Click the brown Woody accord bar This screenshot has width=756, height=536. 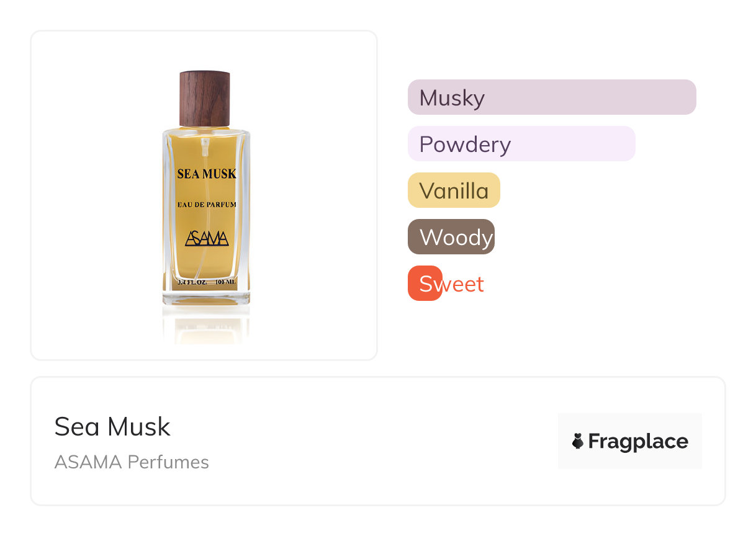(451, 237)
